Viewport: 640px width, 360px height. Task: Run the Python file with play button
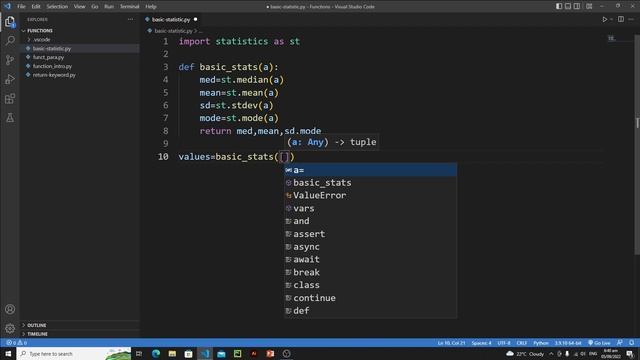[604, 19]
